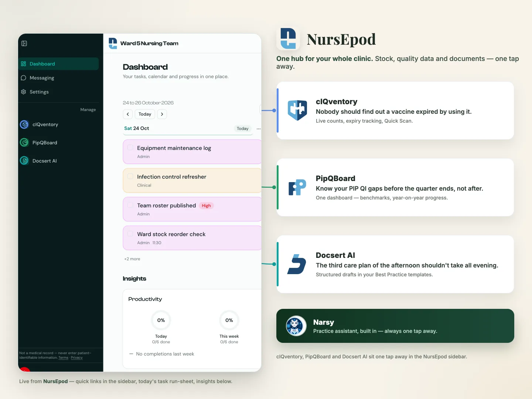Click the NursEpod logo icon

click(288, 38)
